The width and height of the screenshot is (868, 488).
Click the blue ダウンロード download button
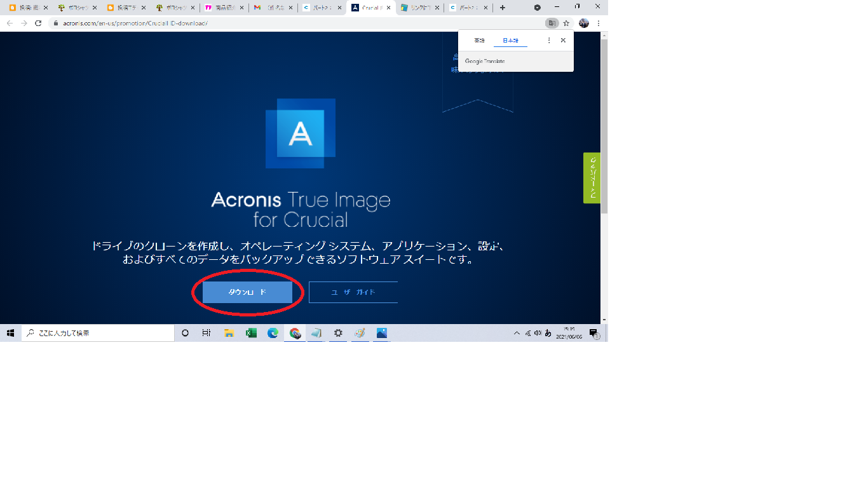click(247, 292)
